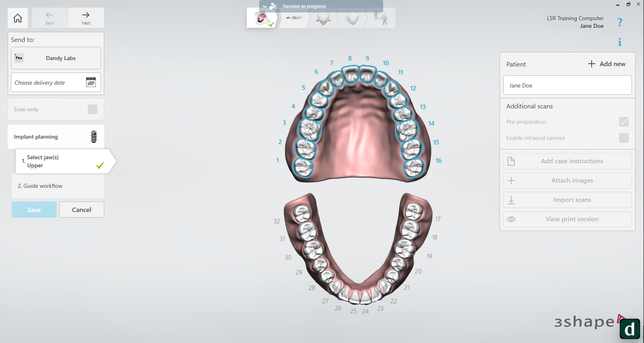Click the implant screw icon
Viewport: 644px width, 343px height.
94,137
